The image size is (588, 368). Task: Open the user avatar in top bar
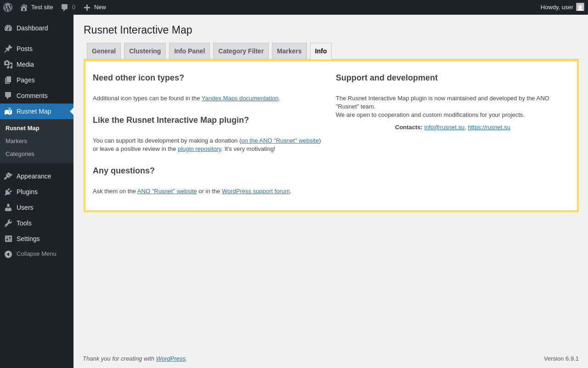tap(580, 7)
